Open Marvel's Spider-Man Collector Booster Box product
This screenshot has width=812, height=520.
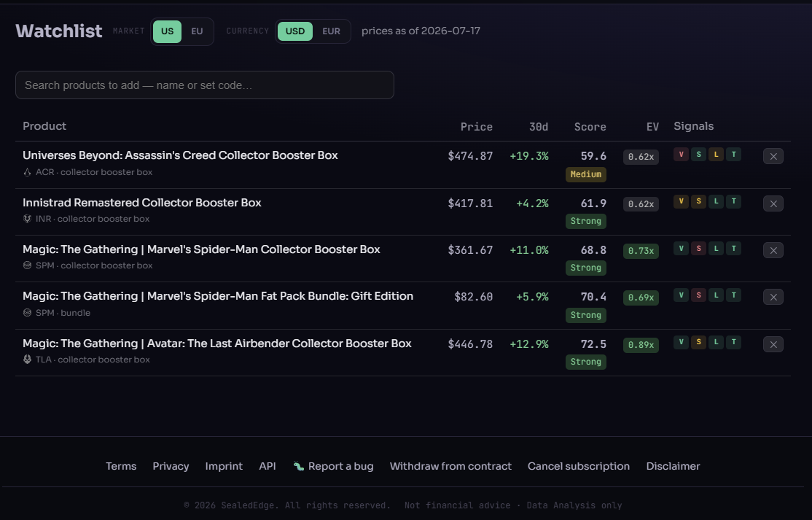201,249
